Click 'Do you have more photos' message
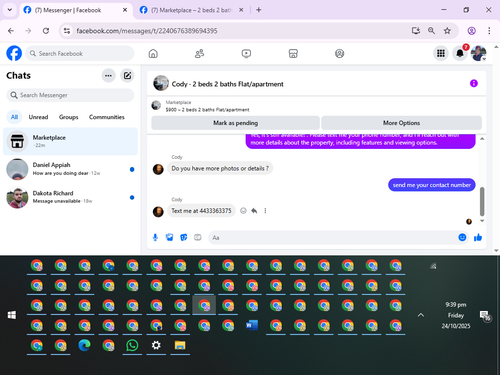Screen dimensions: 500x375 220,168
